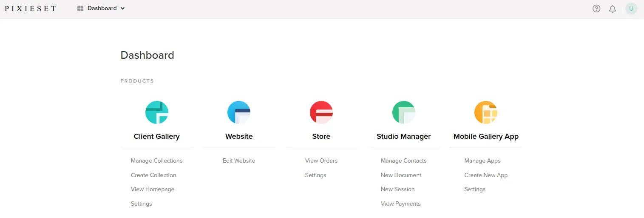This screenshot has width=644, height=218.
Task: Open View Payments link
Action: tap(401, 204)
